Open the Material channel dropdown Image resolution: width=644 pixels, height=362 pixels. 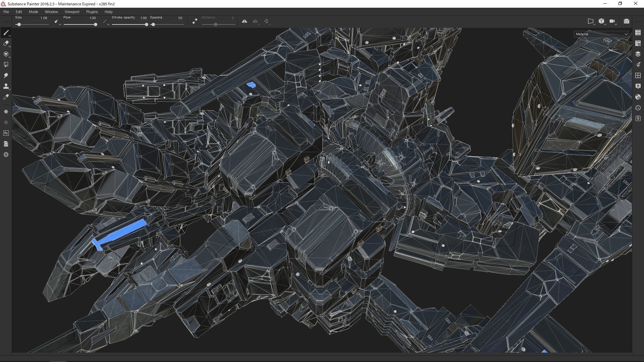(x=601, y=34)
